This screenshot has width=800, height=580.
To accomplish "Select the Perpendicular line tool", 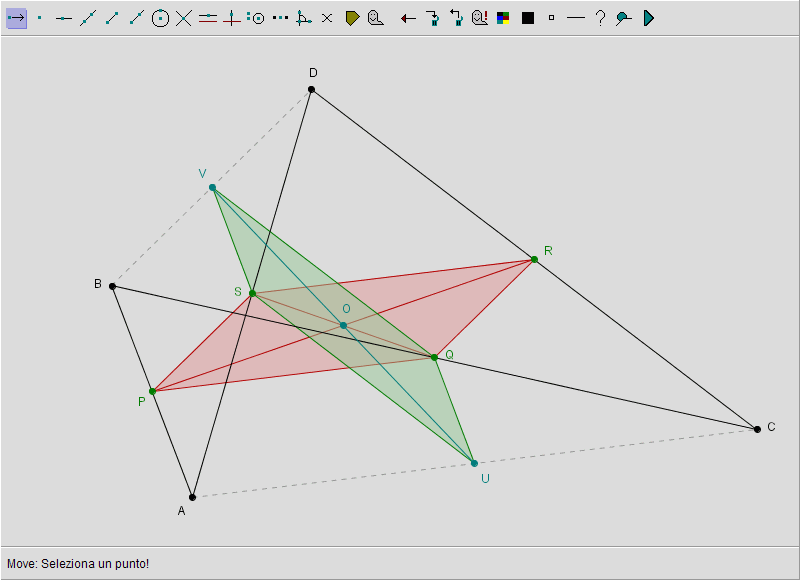I will coord(232,18).
